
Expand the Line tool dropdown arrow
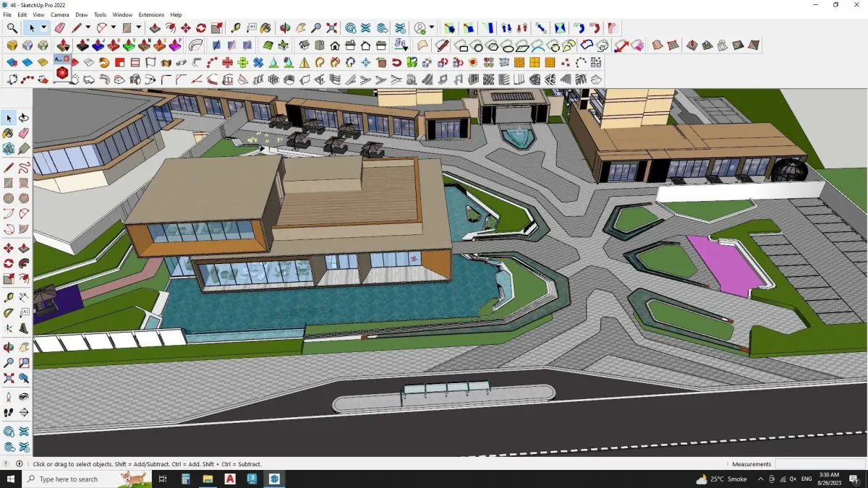click(x=88, y=28)
